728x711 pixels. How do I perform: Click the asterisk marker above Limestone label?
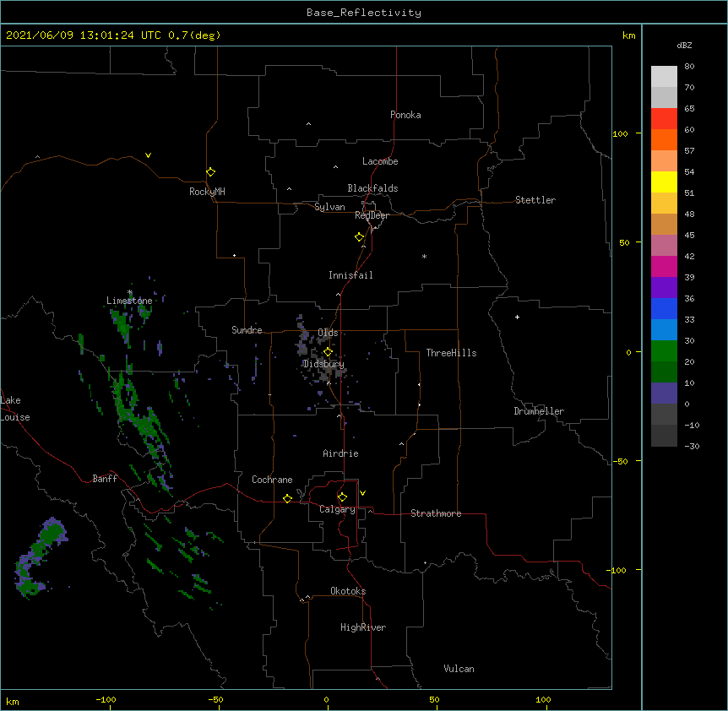(130, 292)
